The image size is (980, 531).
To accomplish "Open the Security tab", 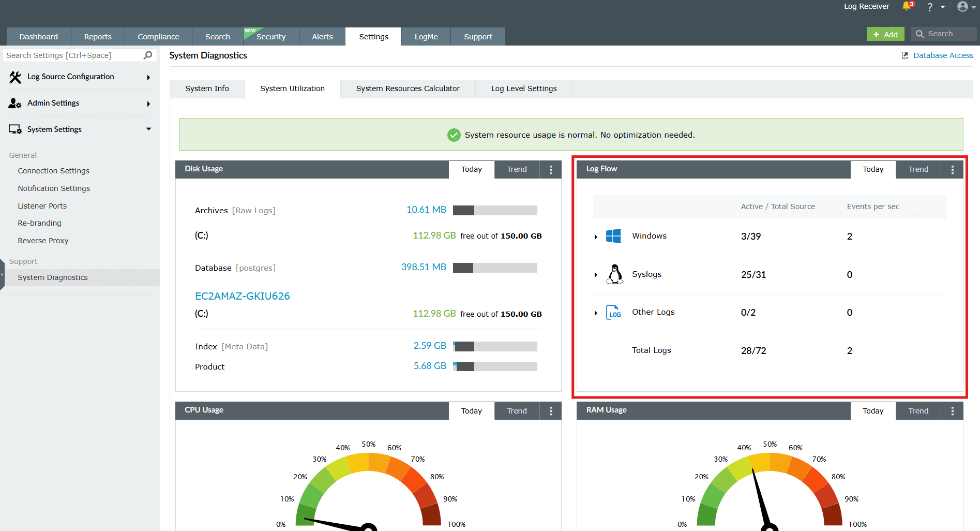I will click(271, 37).
